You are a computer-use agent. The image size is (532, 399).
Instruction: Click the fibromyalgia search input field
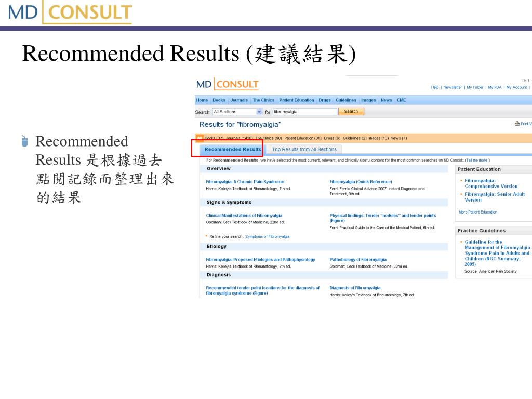[304, 112]
